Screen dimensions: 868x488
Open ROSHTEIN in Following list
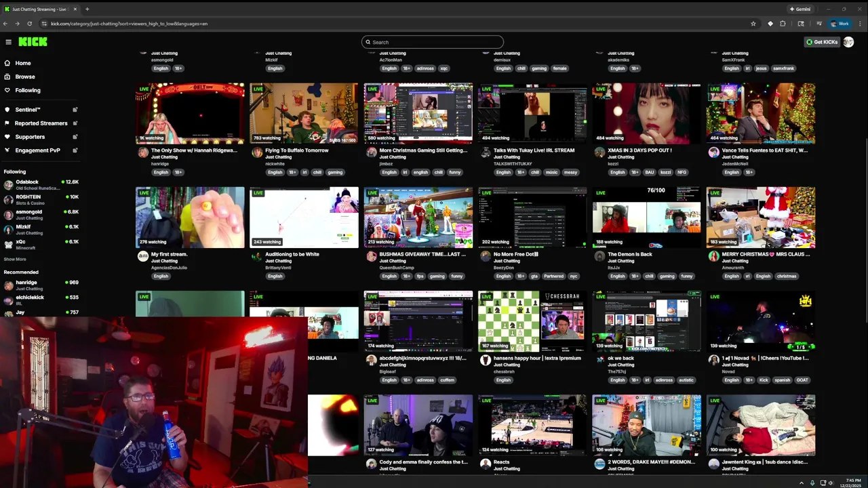[x=41, y=200]
